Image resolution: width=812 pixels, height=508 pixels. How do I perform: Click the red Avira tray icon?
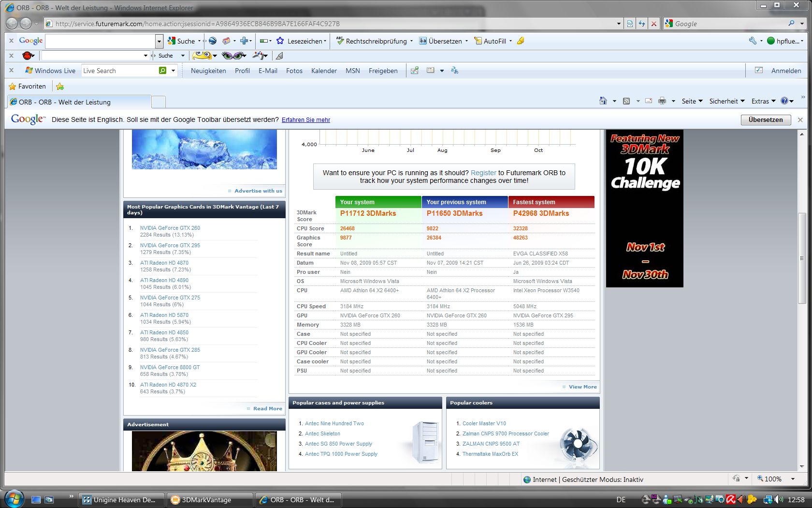[730, 499]
